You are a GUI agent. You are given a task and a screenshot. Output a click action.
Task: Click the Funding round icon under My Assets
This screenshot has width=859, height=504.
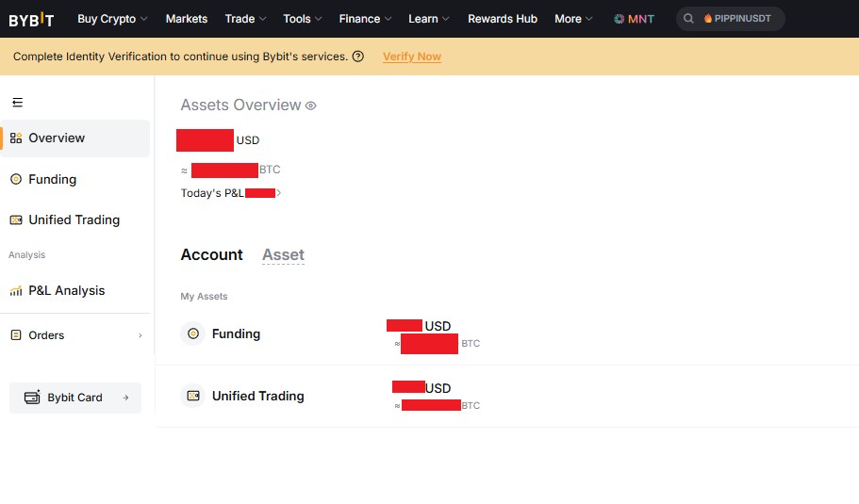193,333
